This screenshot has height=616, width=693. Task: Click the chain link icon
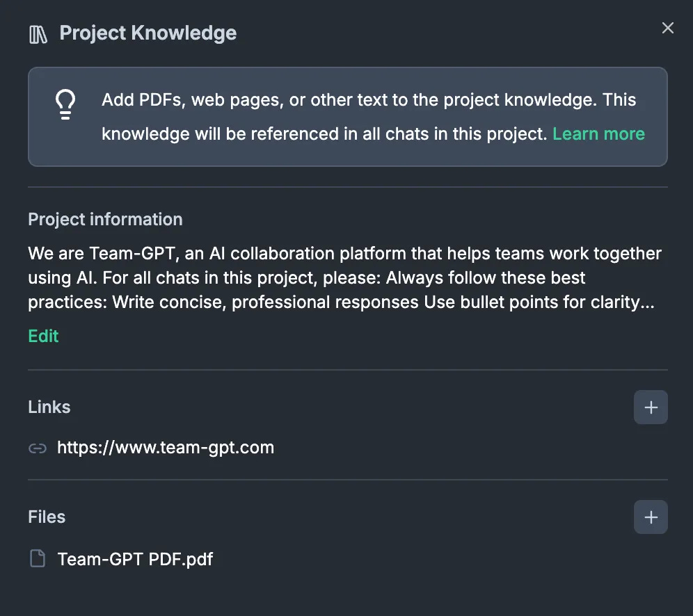(x=38, y=448)
